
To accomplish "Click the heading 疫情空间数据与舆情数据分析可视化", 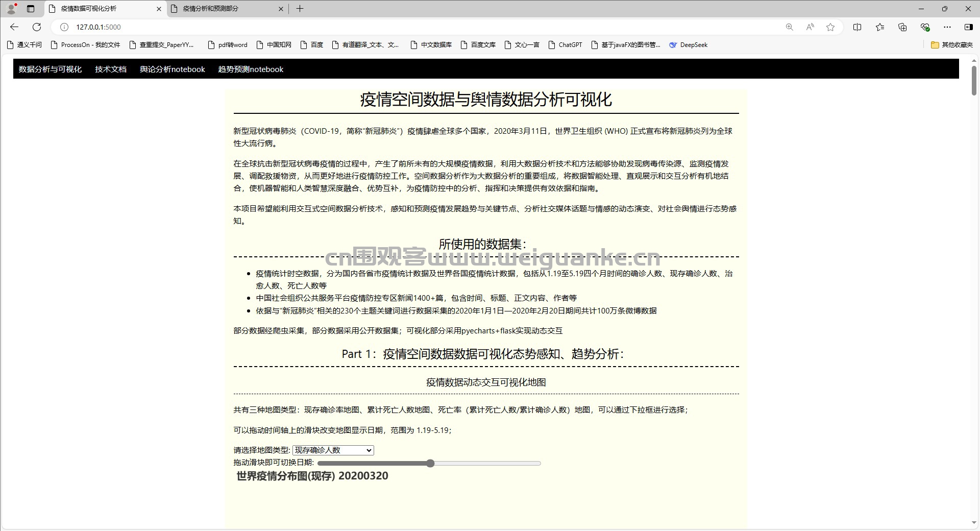I will [486, 100].
